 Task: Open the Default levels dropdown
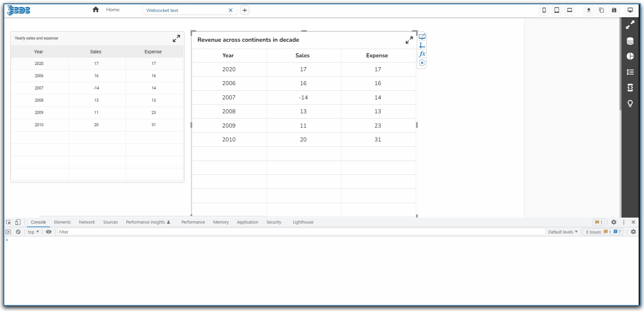(563, 232)
